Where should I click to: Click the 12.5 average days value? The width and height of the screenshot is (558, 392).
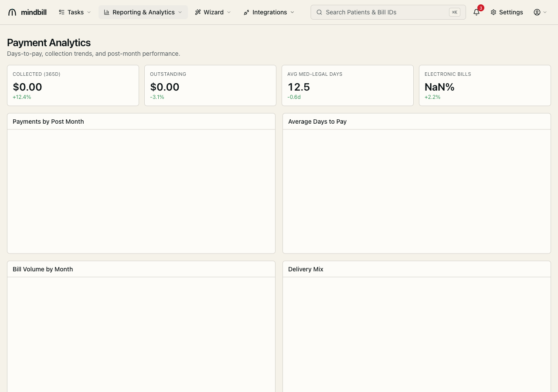tap(299, 87)
